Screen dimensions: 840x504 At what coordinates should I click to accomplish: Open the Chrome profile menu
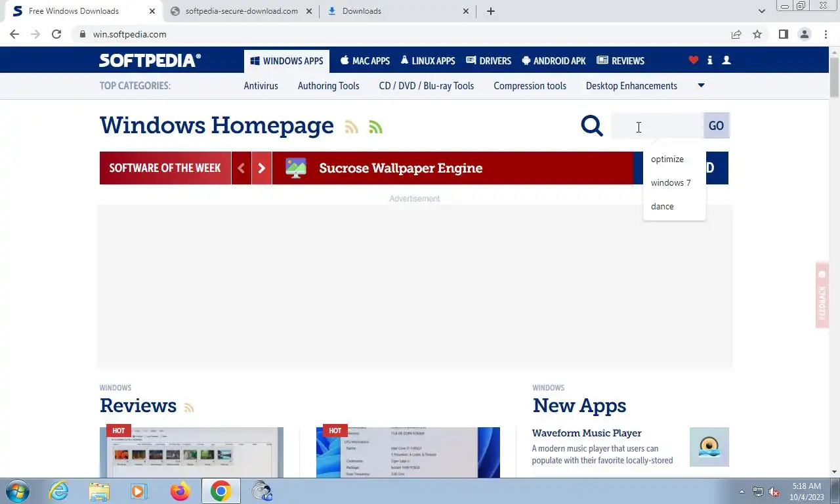[805, 34]
